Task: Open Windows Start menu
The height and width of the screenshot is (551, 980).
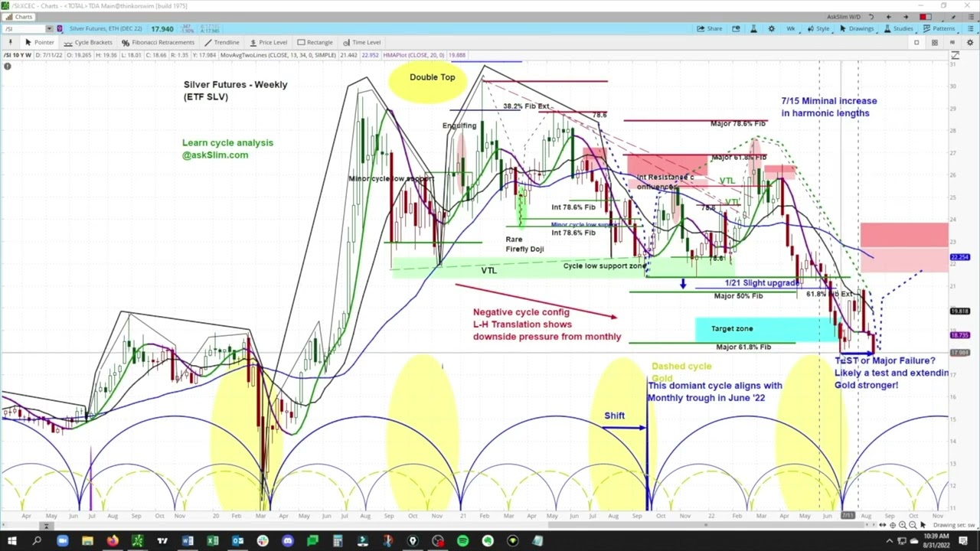Action: point(11,542)
